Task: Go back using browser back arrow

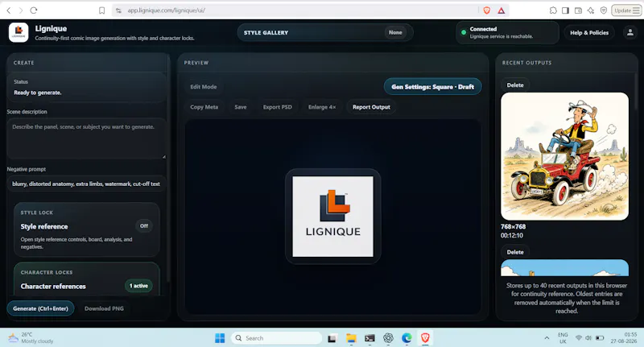Action: (x=9, y=10)
